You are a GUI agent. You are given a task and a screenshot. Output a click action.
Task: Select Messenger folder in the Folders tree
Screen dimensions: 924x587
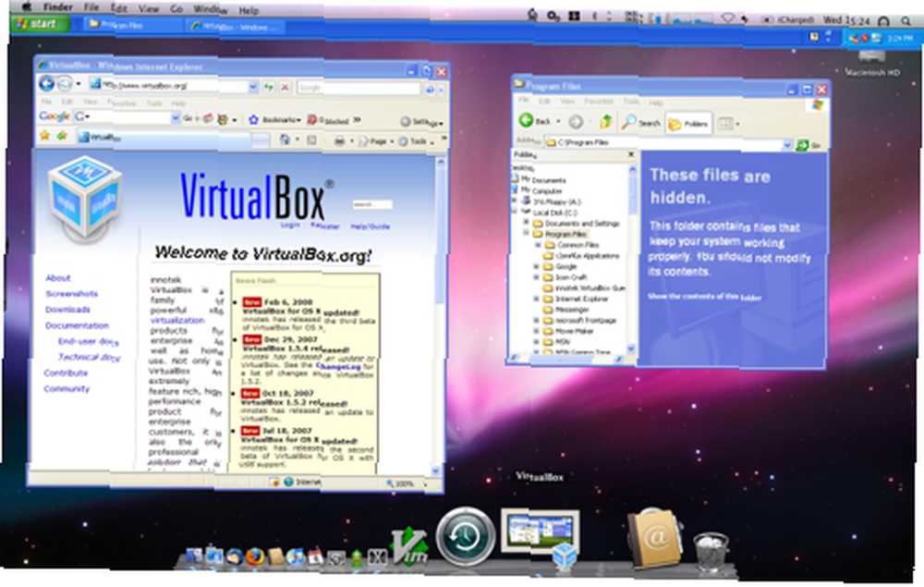572,310
